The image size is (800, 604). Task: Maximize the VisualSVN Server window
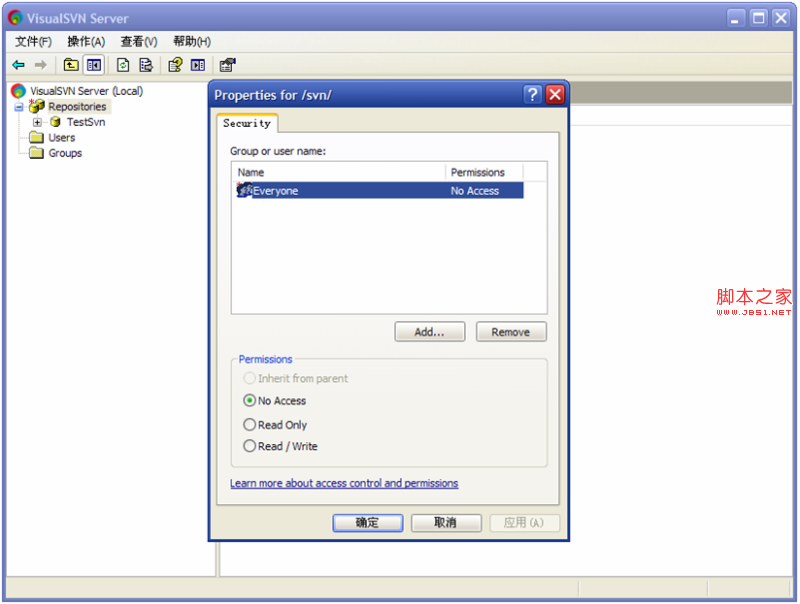(x=759, y=18)
